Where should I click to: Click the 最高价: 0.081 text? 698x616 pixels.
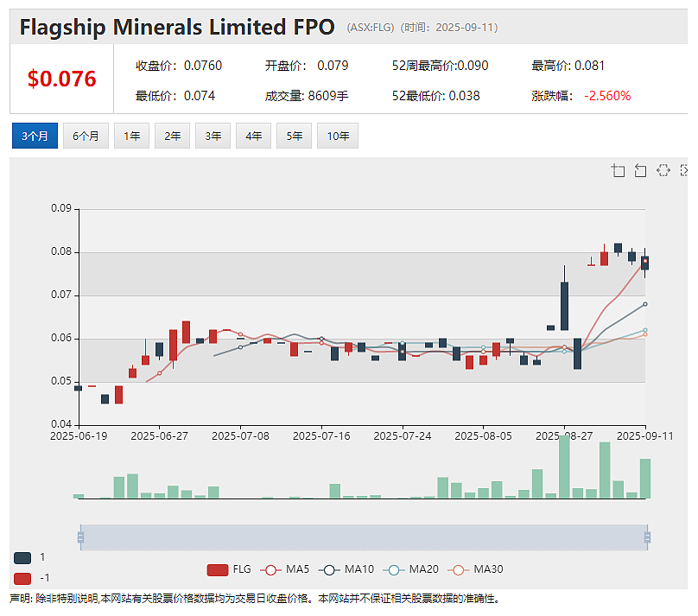pyautogui.click(x=568, y=66)
